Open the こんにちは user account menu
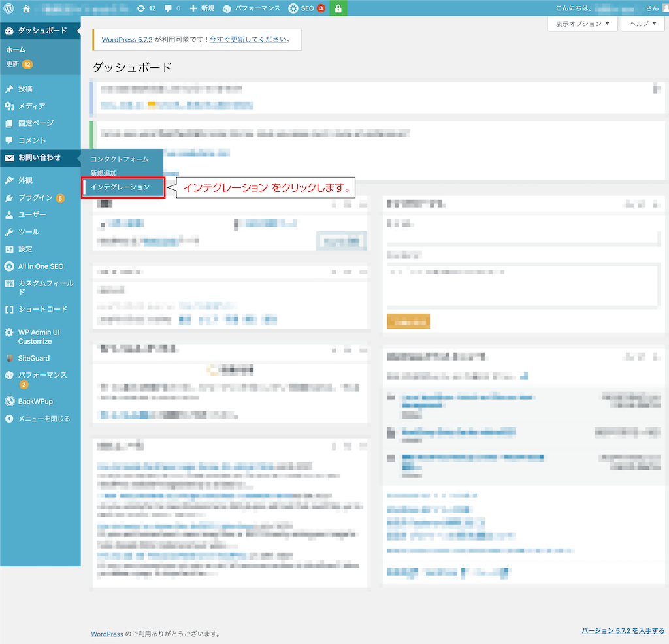This screenshot has width=669, height=644. click(612, 8)
